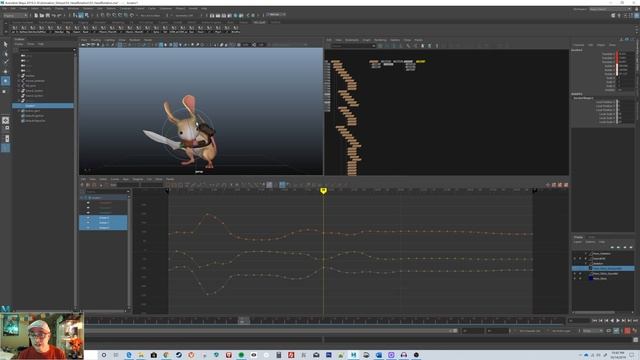Open Render Settings from the status line
Viewport: 640px width, 360px height.
point(229,16)
